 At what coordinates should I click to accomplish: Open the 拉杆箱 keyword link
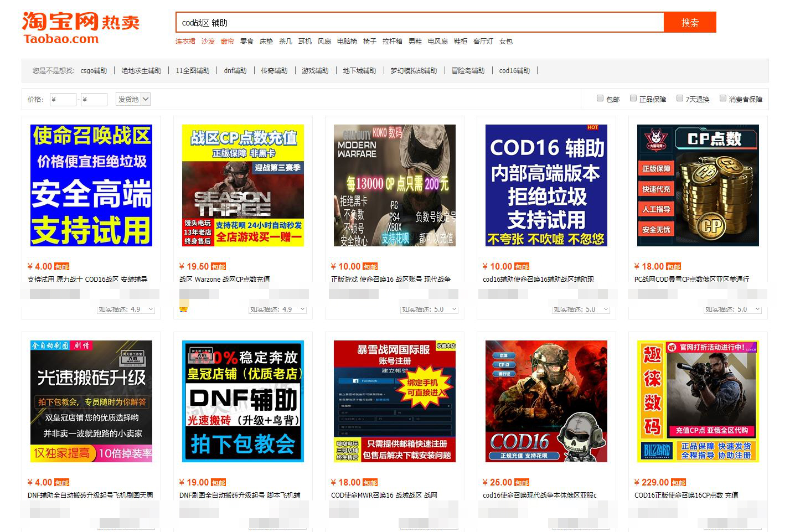(x=393, y=42)
